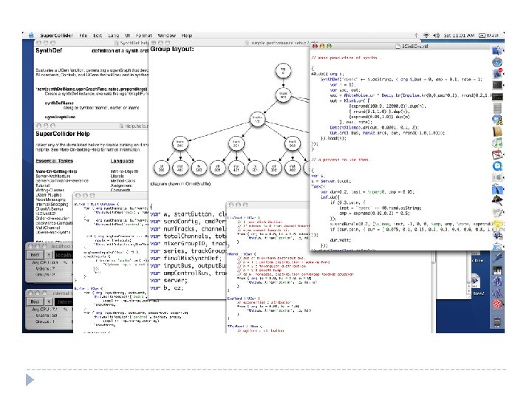
Task: Launch Safari compass icon in dock
Action: tap(497, 62)
